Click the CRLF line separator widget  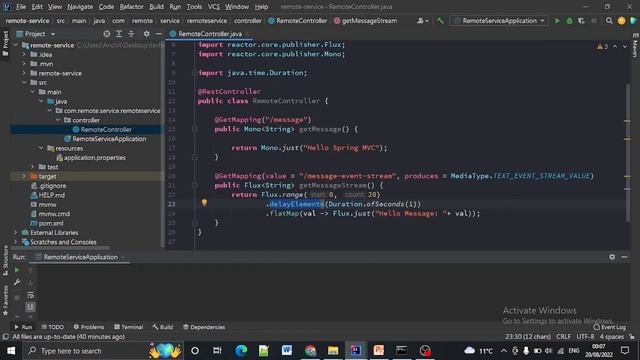[563, 337]
